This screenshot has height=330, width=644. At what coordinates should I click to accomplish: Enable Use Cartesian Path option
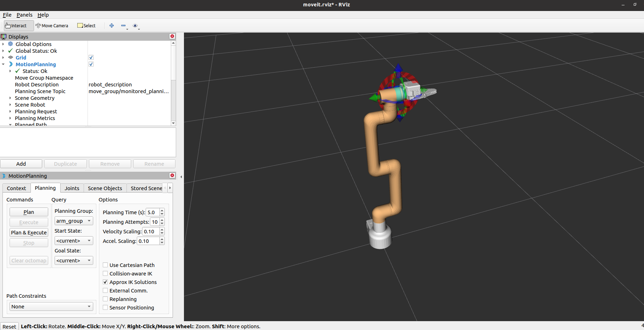tap(105, 265)
